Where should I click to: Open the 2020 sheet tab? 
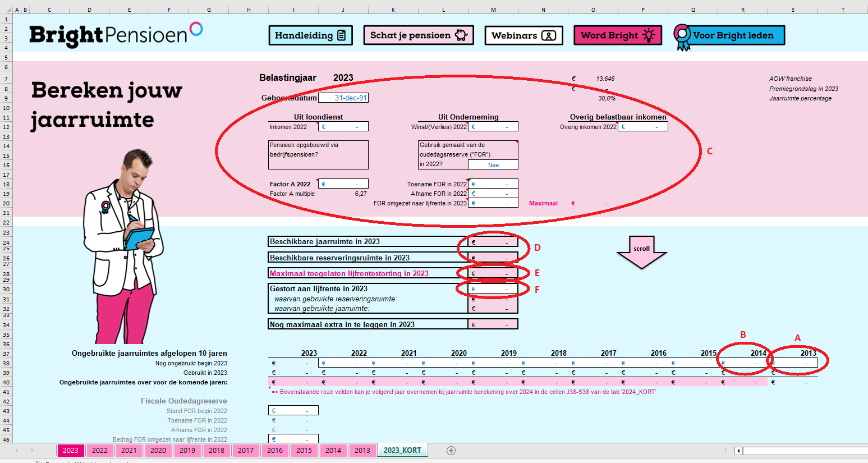pos(158,451)
